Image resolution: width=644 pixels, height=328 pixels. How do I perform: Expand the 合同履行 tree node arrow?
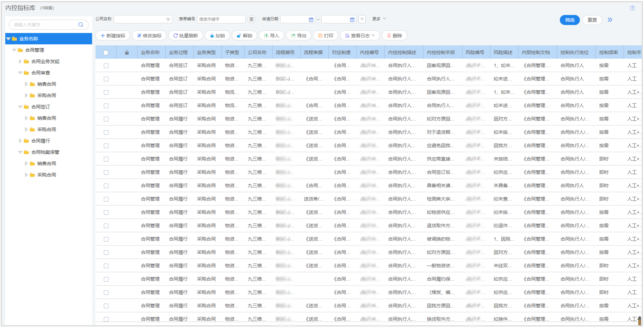pos(20,141)
